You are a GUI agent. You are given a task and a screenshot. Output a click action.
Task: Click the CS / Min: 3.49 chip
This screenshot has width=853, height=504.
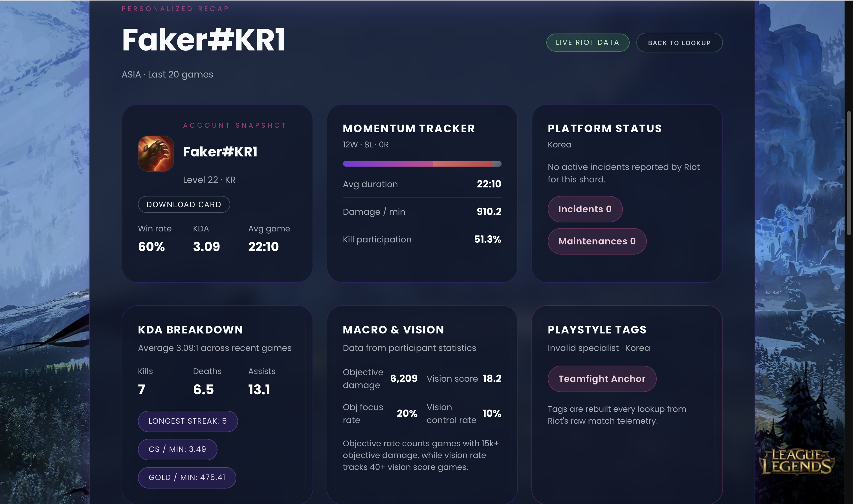point(177,449)
